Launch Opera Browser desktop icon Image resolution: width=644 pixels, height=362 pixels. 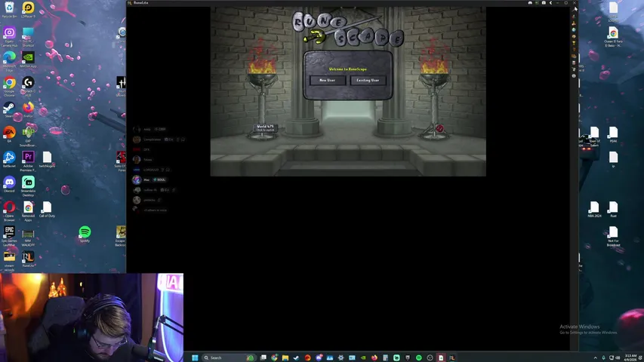tap(9, 211)
